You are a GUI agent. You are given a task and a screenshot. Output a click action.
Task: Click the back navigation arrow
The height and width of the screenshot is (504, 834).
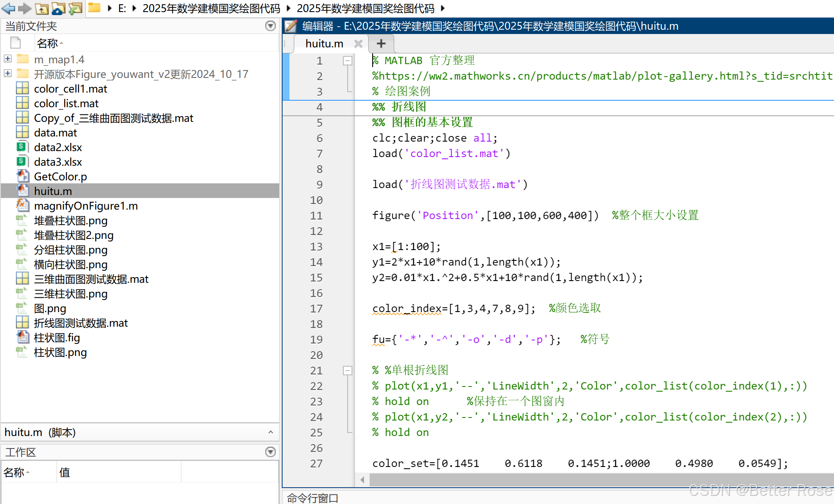8,8
